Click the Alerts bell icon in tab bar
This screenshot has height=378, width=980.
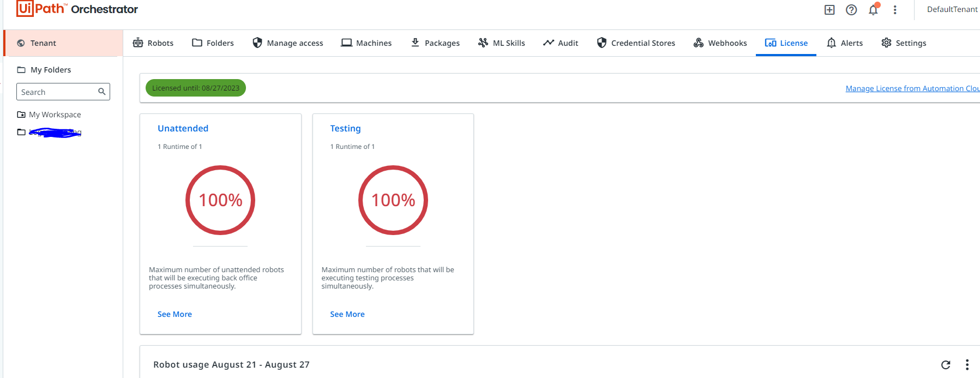[x=831, y=43]
